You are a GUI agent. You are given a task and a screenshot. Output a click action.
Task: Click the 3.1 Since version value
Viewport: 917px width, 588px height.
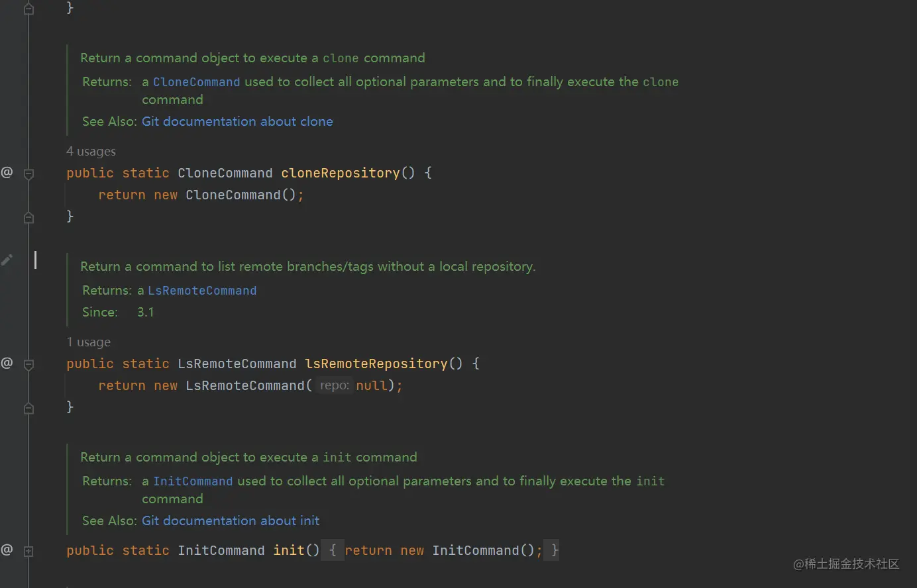point(146,312)
